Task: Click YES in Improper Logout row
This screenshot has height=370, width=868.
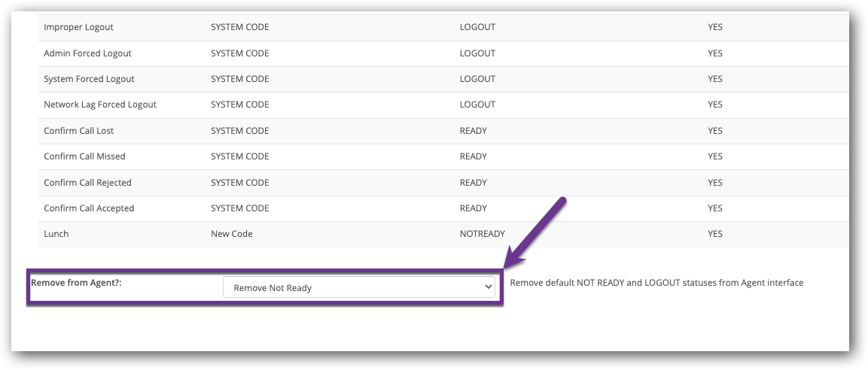Action: [714, 27]
